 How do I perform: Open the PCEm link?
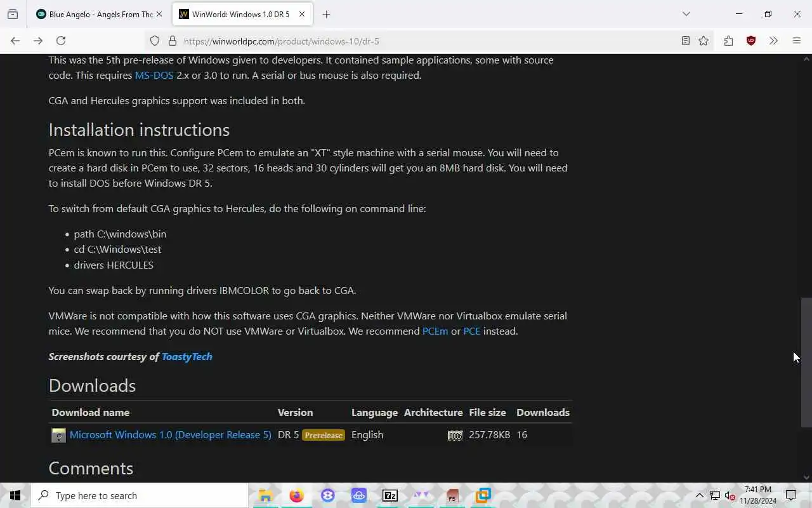[435, 331]
